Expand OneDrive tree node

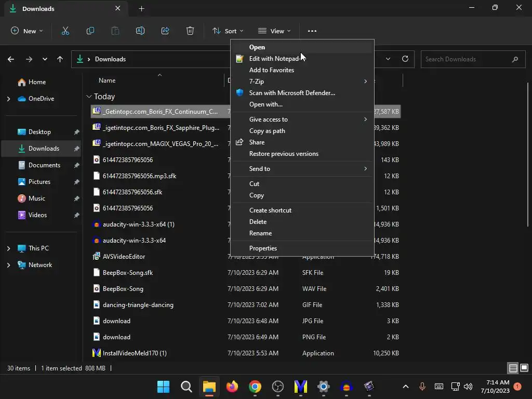pyautogui.click(x=8, y=99)
